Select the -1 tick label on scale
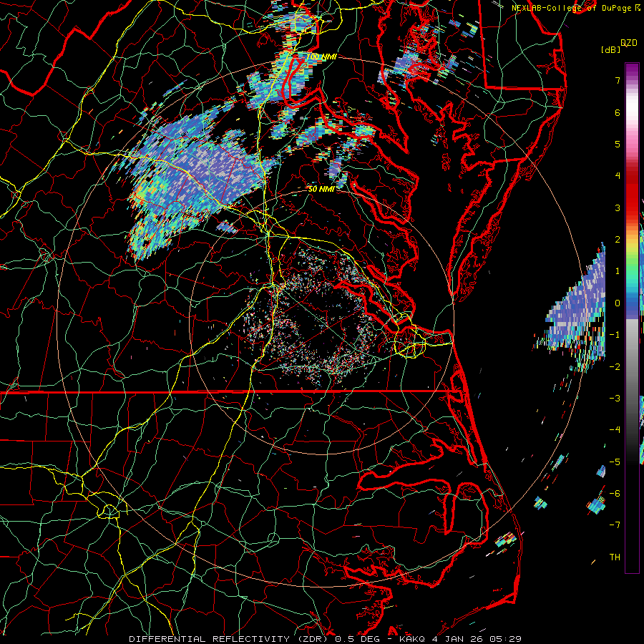Viewport: 644px width, 644px height. coord(615,335)
